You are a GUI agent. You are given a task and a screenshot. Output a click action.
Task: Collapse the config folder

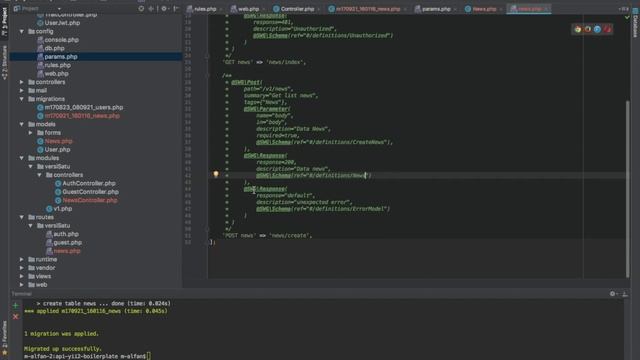click(22, 31)
